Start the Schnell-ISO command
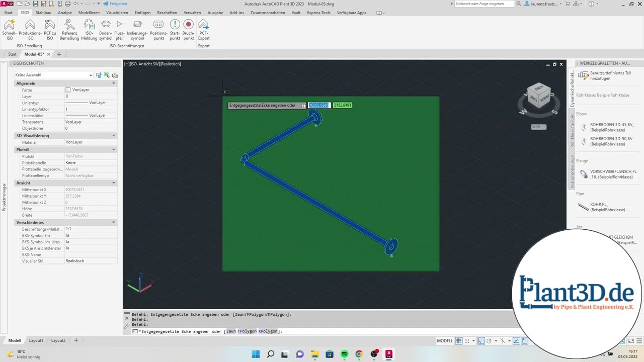644x362 pixels. point(10,30)
